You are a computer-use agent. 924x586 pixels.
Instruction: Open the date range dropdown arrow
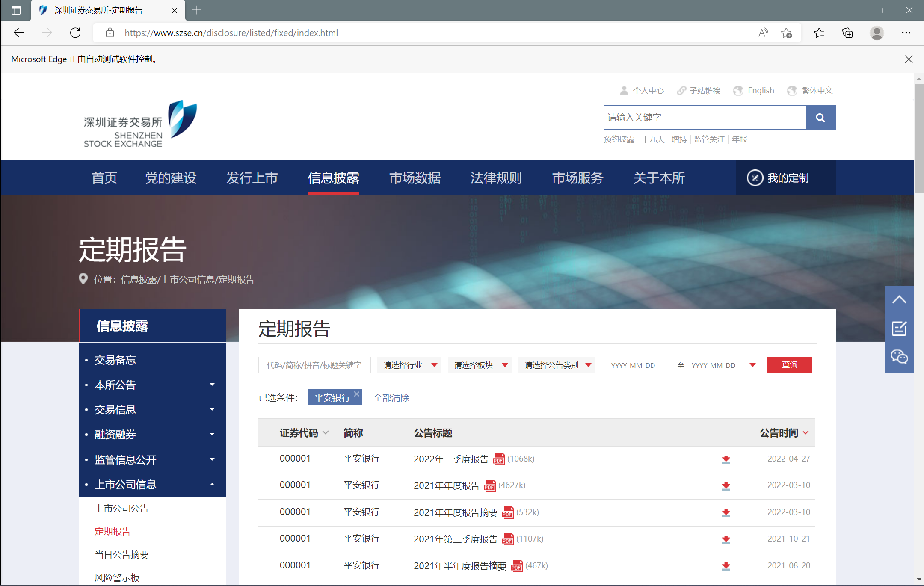(752, 365)
